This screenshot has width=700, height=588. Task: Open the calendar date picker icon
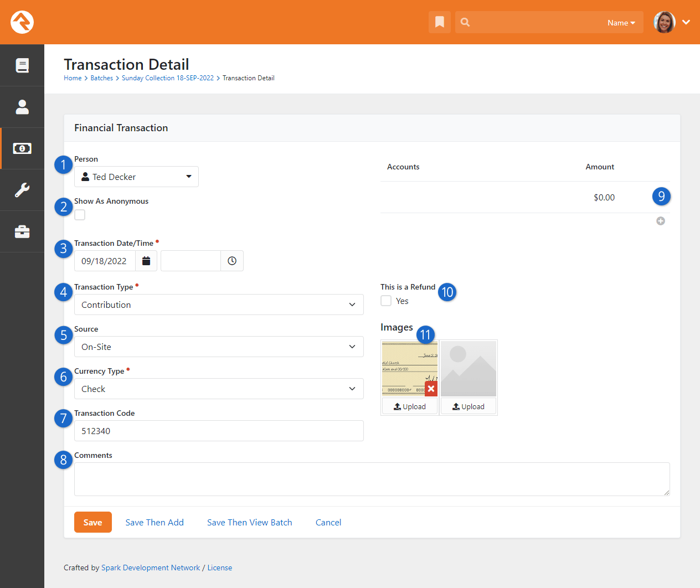[x=146, y=261]
